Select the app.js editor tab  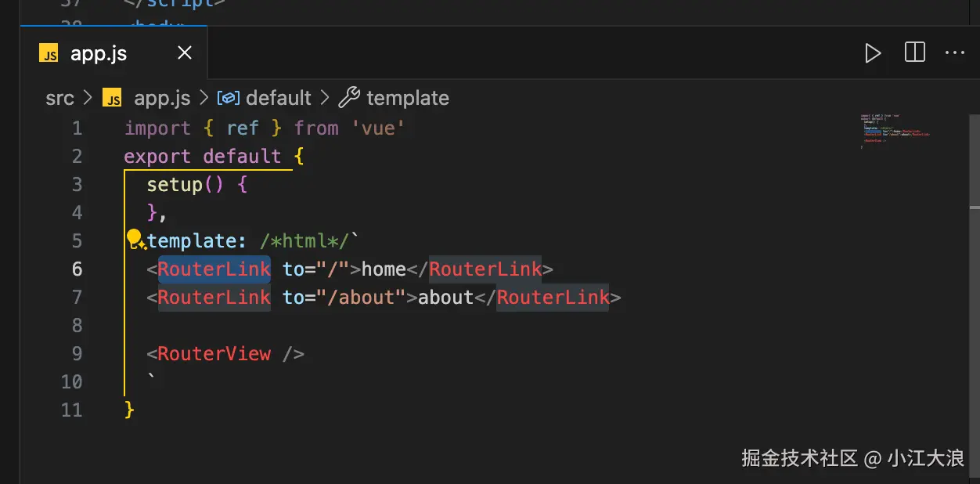coord(99,54)
